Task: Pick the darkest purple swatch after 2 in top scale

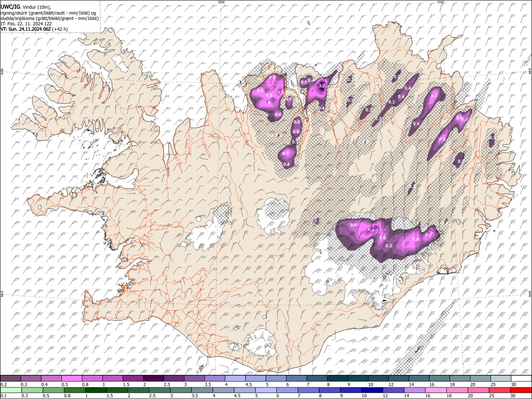Action: [153, 379]
